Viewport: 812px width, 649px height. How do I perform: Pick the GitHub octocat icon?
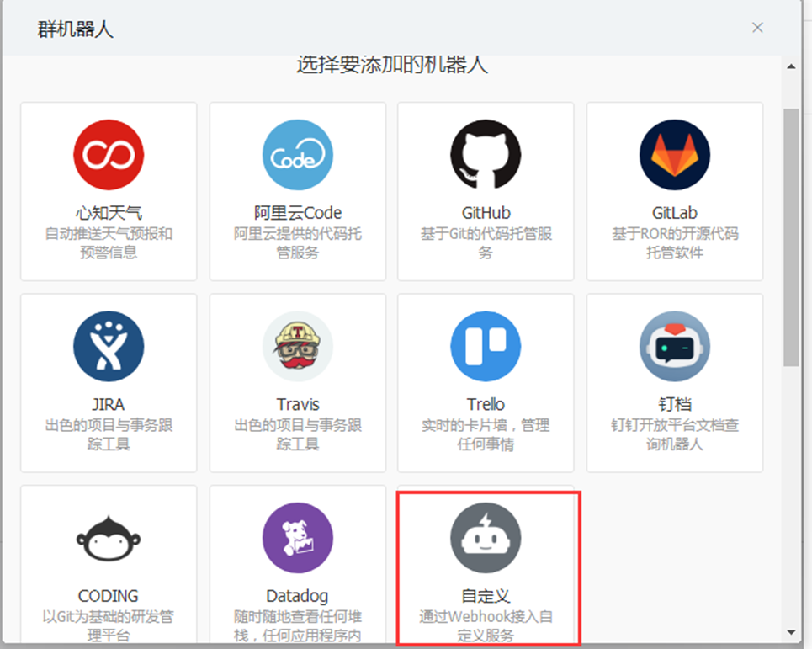[486, 155]
